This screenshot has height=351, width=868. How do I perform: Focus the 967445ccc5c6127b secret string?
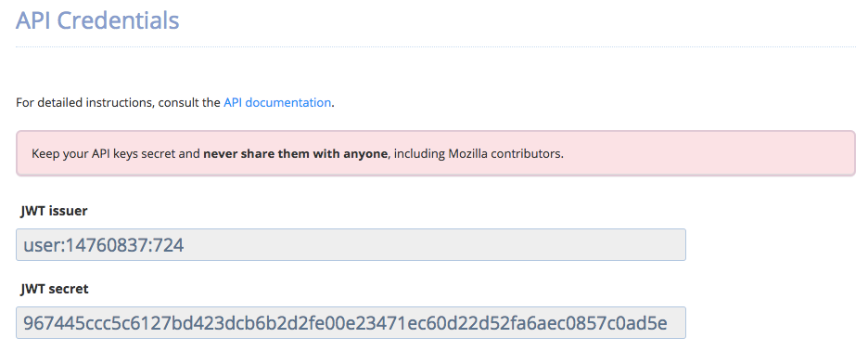pos(345,323)
